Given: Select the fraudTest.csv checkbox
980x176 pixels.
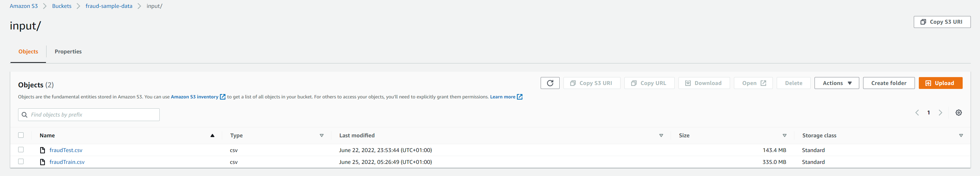Looking at the screenshot, I should (x=21, y=150).
